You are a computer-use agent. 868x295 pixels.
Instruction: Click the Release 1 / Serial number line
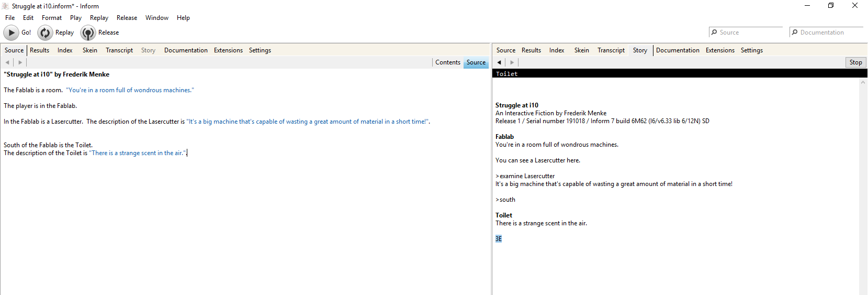coord(602,121)
